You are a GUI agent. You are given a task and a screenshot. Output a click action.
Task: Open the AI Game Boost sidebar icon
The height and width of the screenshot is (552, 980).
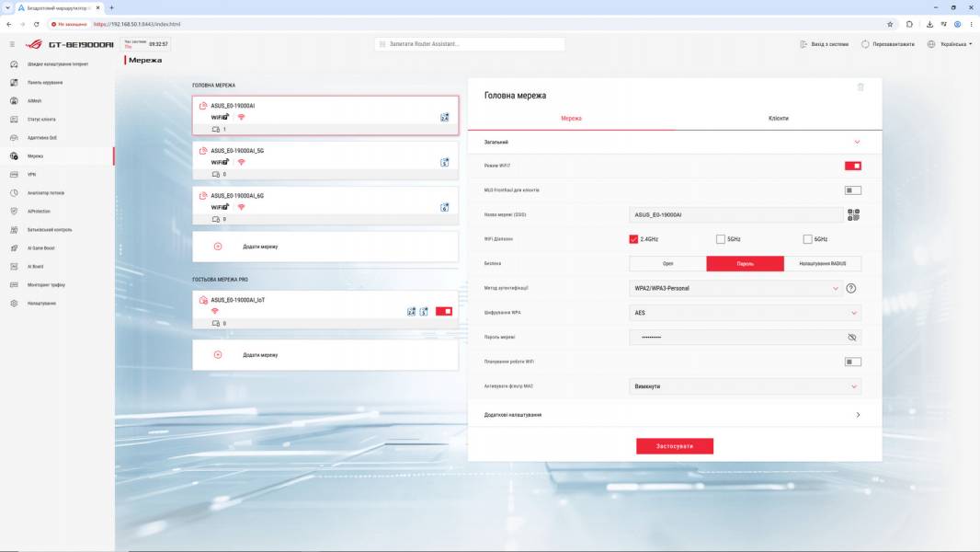click(14, 248)
